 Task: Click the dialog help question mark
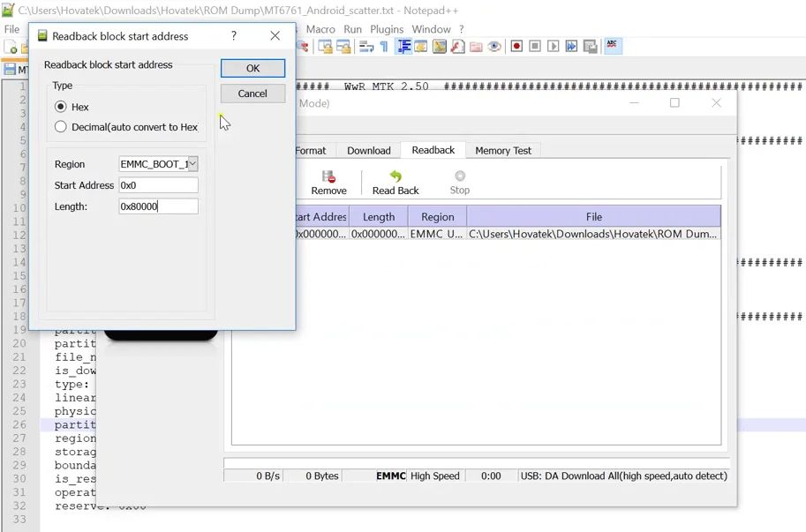tap(234, 35)
